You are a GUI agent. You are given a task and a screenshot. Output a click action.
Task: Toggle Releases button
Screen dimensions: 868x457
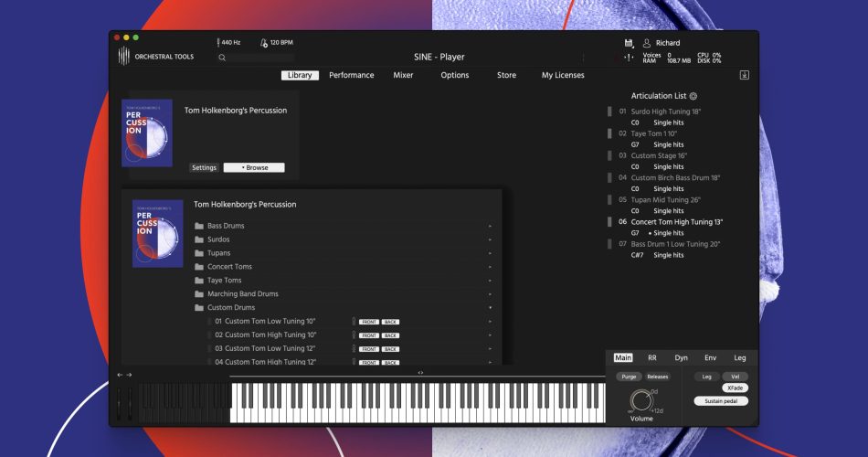click(x=658, y=377)
